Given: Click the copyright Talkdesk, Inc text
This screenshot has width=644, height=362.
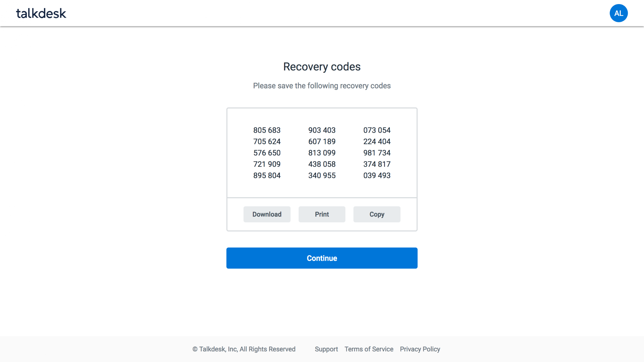Looking at the screenshot, I should pos(244,349).
